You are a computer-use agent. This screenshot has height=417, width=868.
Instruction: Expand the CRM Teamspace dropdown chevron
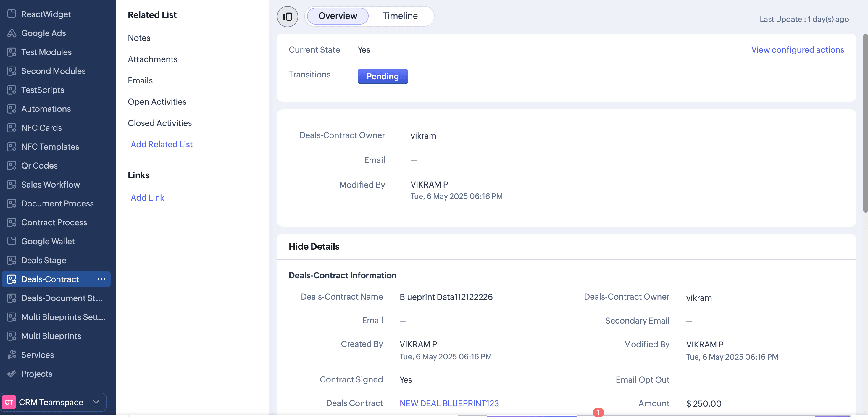coord(96,402)
